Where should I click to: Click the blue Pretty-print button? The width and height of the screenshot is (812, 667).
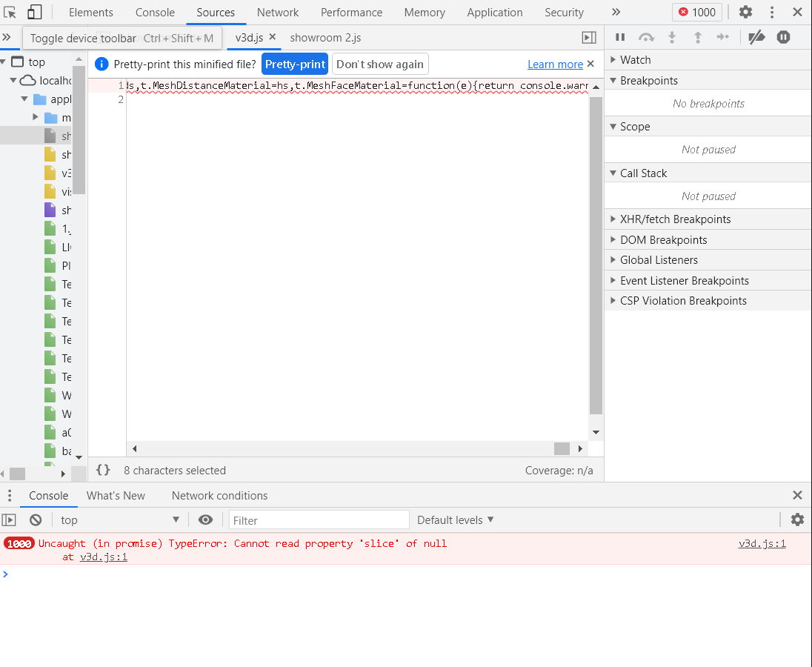coord(295,64)
